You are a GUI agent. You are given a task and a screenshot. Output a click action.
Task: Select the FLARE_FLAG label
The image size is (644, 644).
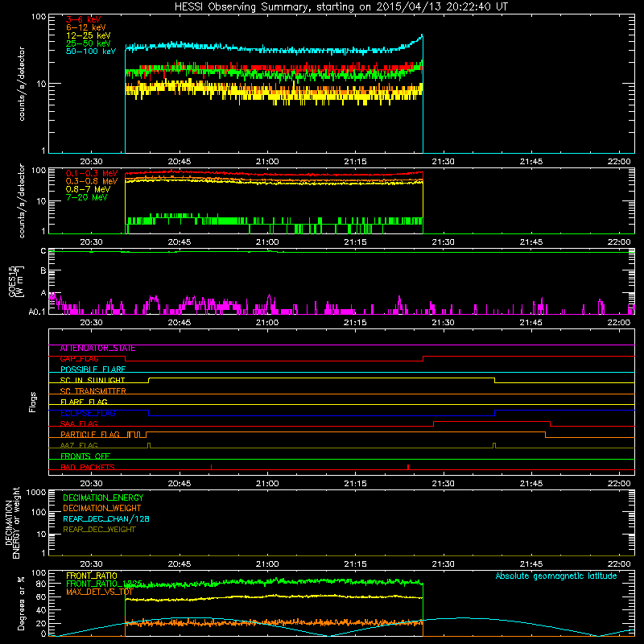[84, 402]
